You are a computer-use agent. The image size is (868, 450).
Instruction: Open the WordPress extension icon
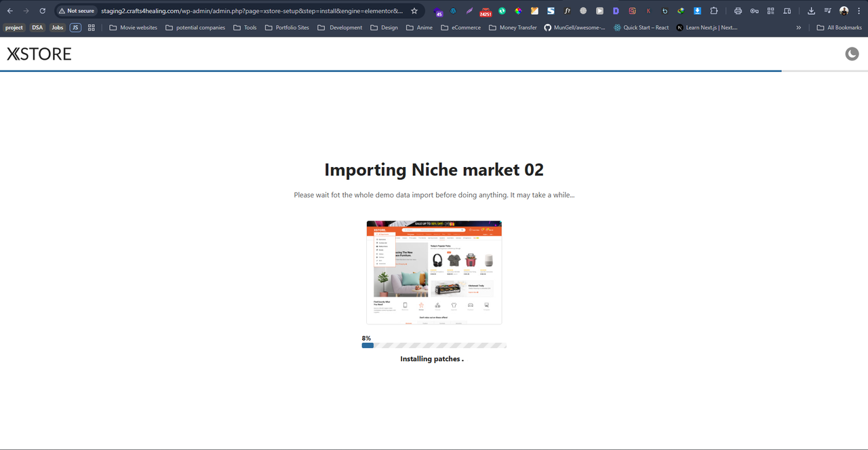(x=453, y=11)
